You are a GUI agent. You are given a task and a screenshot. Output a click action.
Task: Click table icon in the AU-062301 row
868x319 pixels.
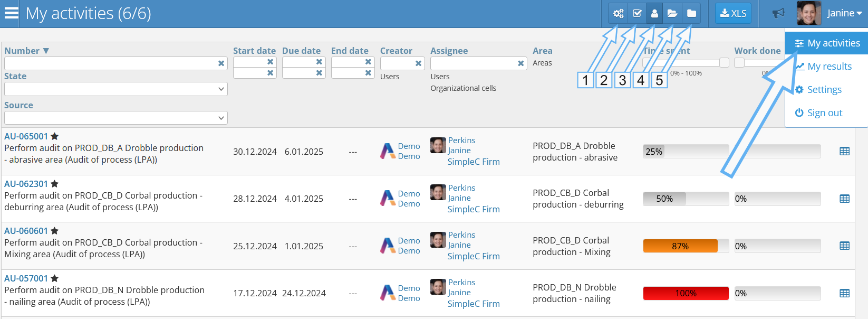click(x=844, y=199)
